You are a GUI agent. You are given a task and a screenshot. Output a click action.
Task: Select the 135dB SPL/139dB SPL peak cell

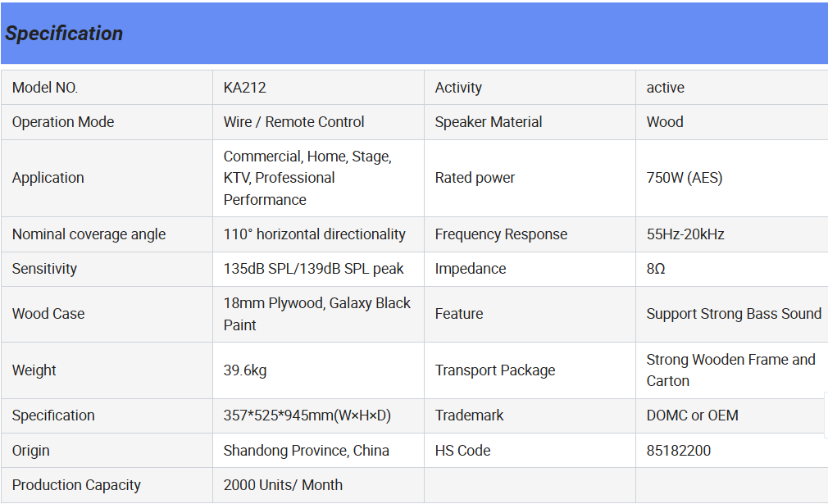click(x=313, y=269)
